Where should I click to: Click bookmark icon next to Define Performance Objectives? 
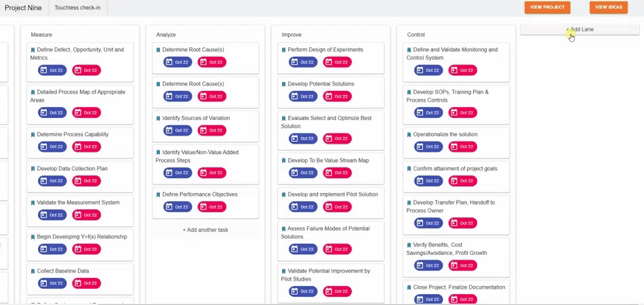[x=159, y=195]
